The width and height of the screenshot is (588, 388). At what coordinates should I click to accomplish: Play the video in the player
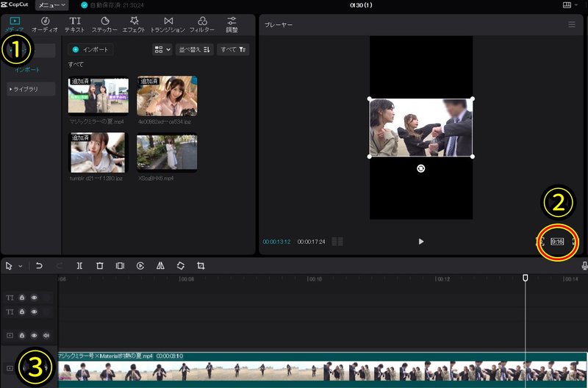420,242
